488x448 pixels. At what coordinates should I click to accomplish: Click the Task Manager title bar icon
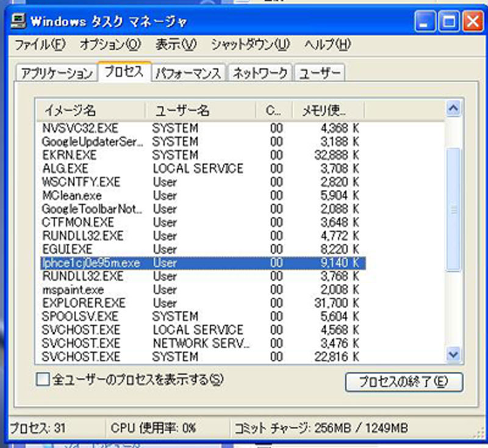[18, 21]
